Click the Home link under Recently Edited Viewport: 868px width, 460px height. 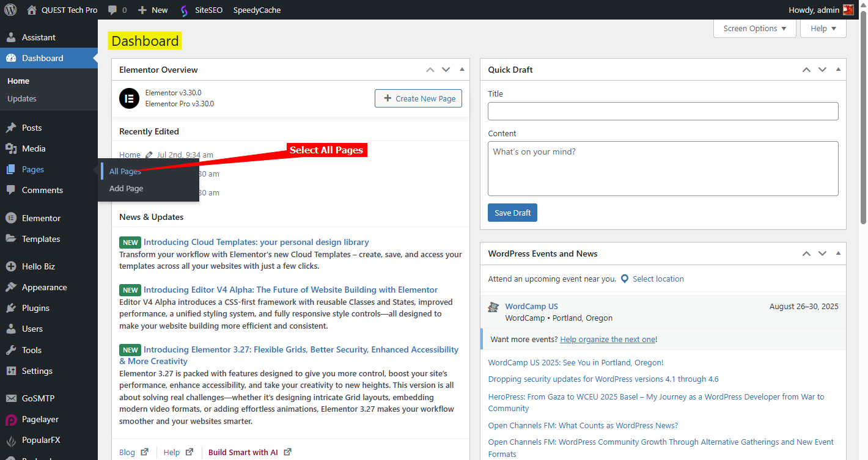click(130, 155)
